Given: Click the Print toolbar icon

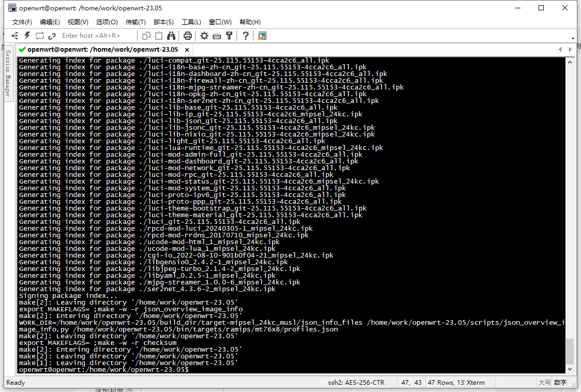Looking at the screenshot, I should (188, 36).
